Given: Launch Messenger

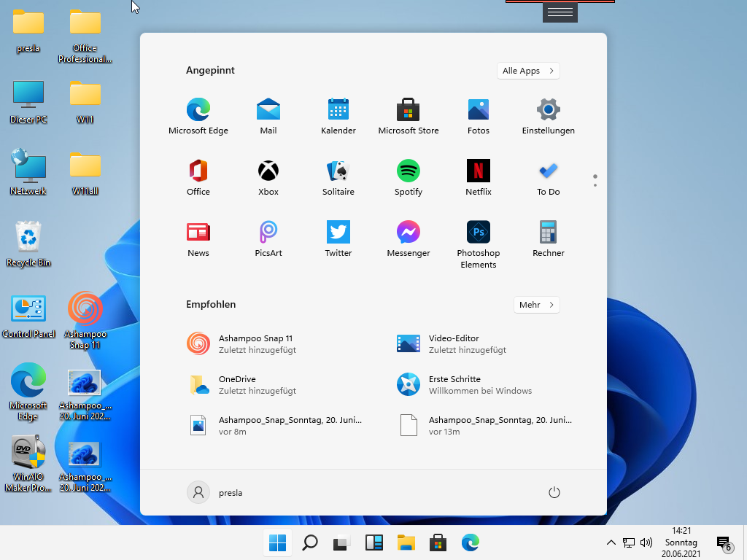Looking at the screenshot, I should click(x=409, y=239).
